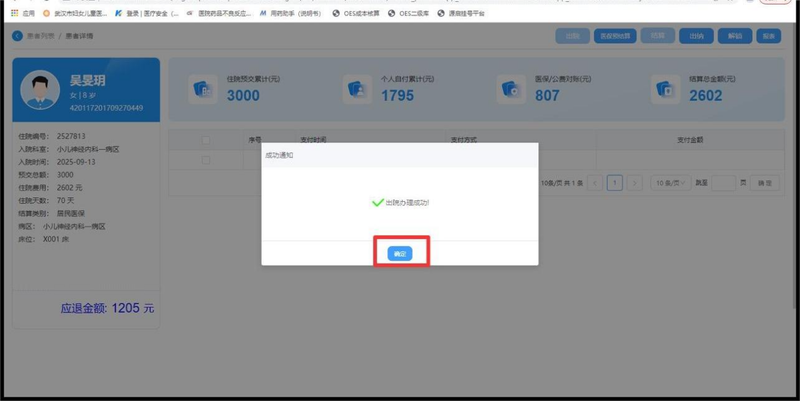Click the ID number 420117201709270449

[x=106, y=108]
